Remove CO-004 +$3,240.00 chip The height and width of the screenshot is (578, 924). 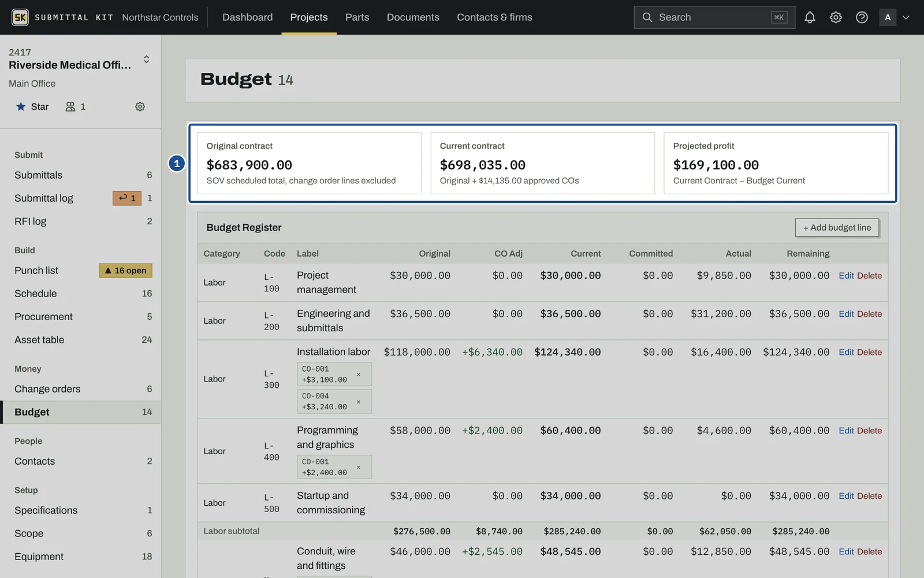(x=359, y=402)
